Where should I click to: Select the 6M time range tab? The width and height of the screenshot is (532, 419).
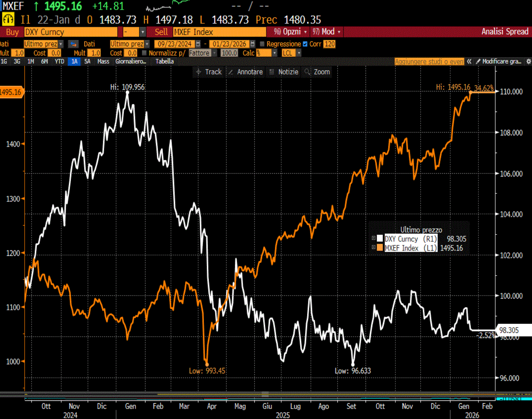(x=44, y=61)
